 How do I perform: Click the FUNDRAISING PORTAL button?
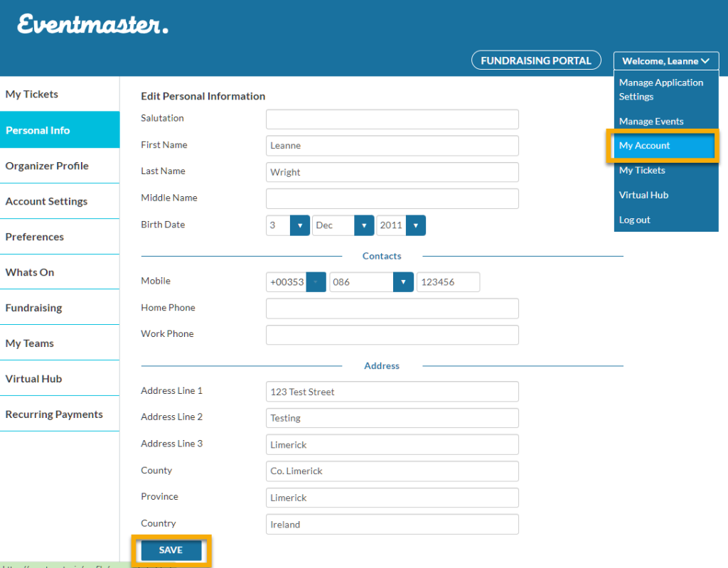click(x=536, y=60)
